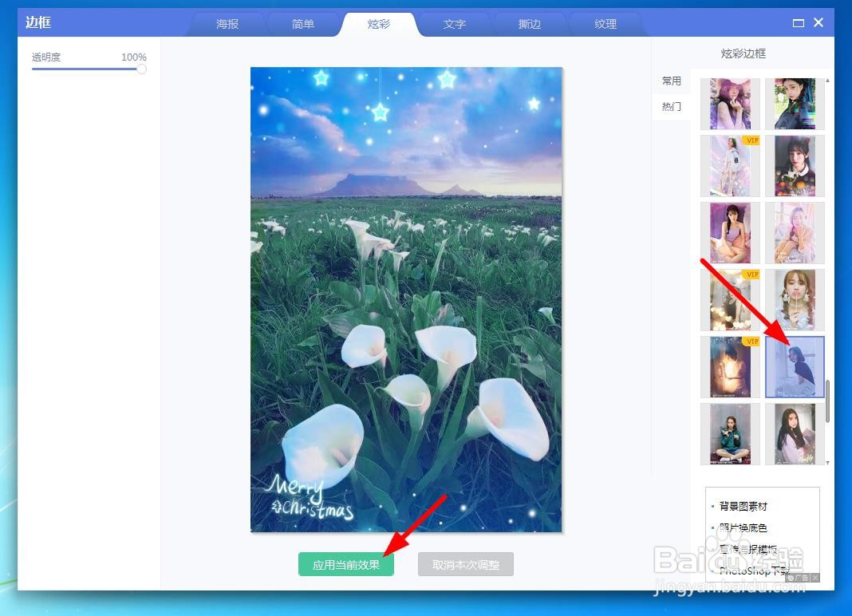
Task: Choose frame thumbnail with purple hat girl
Action: [730, 104]
